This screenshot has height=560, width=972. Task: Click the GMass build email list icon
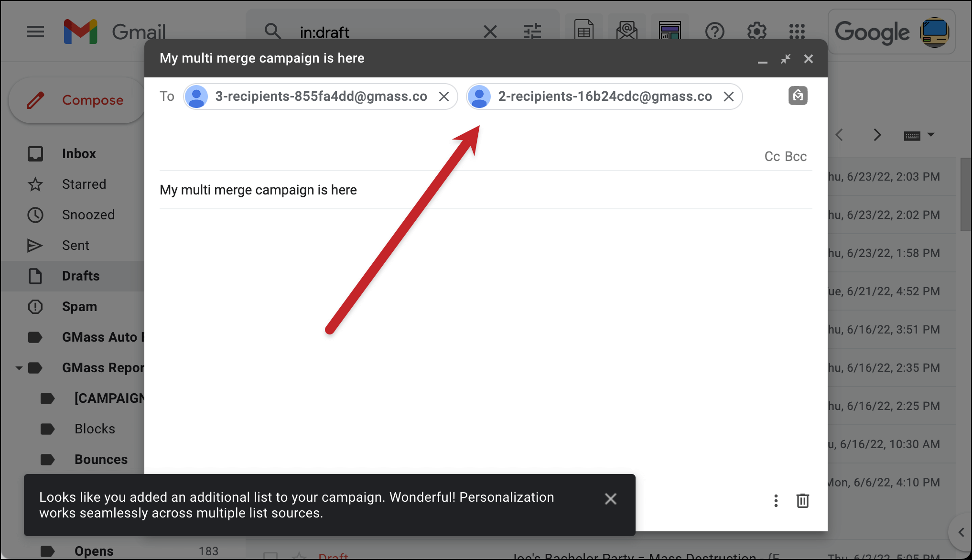point(627,32)
